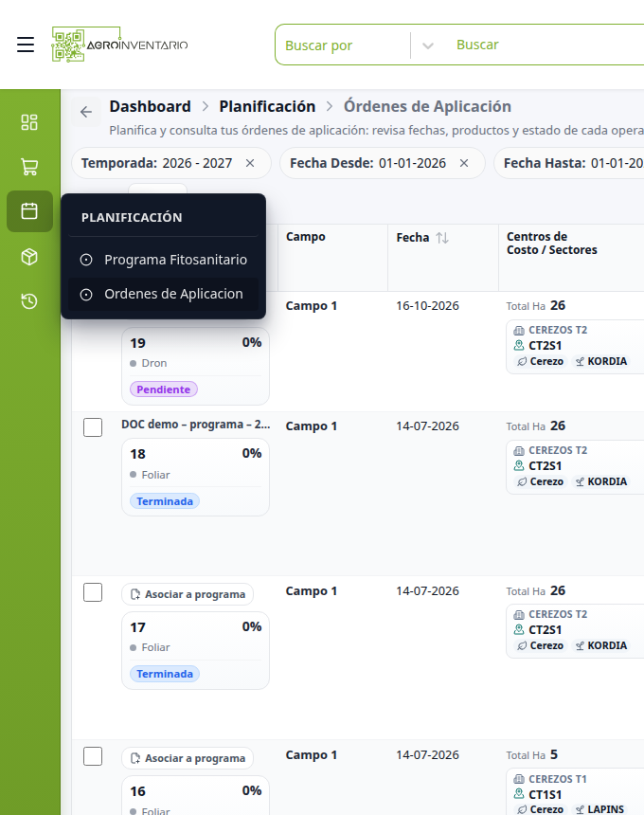Click Terminada badge on order 18
The width and height of the screenshot is (644, 815).
click(x=165, y=501)
